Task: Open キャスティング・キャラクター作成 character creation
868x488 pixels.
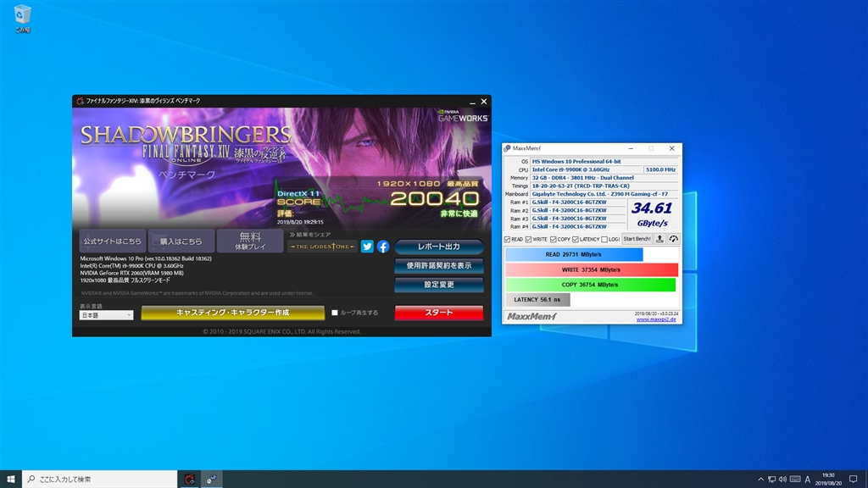Action: 232,313
